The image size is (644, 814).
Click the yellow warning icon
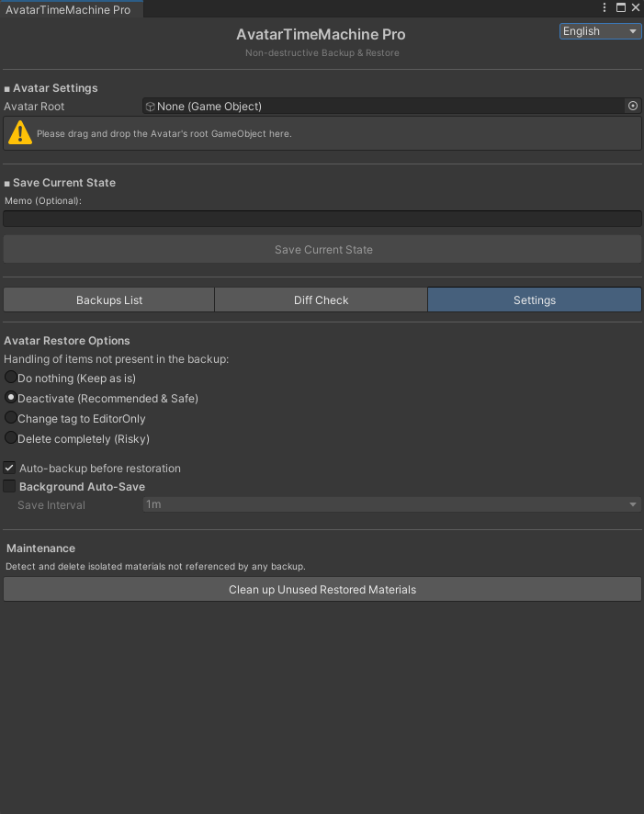coord(20,132)
